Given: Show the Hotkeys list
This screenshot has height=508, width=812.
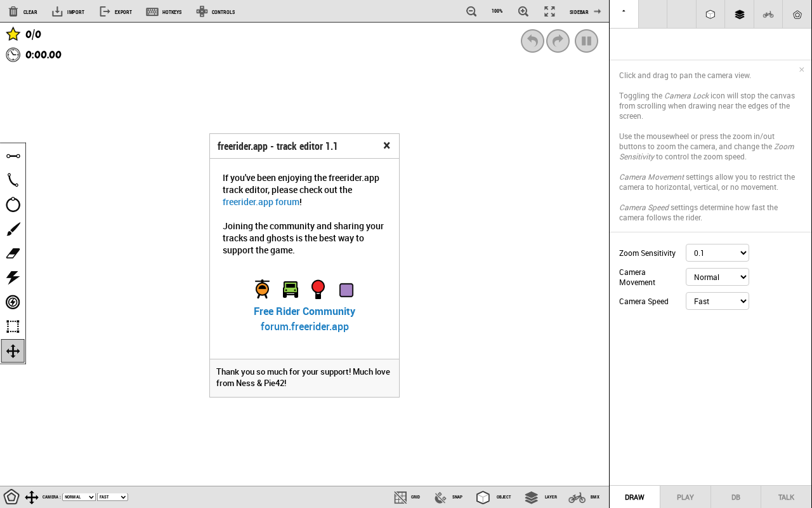Looking at the screenshot, I should (164, 11).
